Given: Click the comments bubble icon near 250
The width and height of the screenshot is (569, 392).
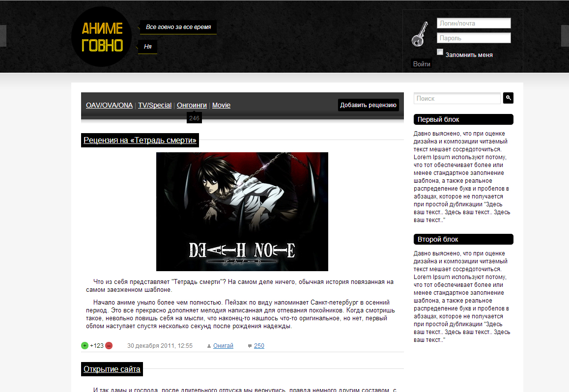Looking at the screenshot, I should 250,346.
